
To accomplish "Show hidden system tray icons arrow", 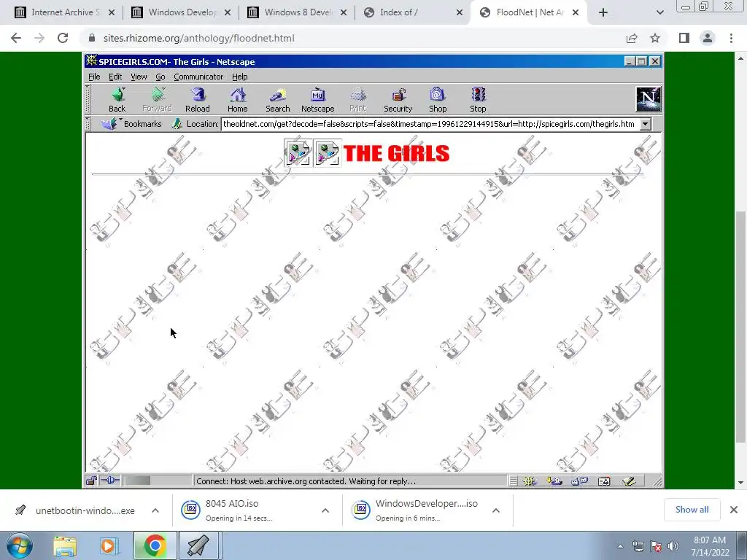I will 620,546.
